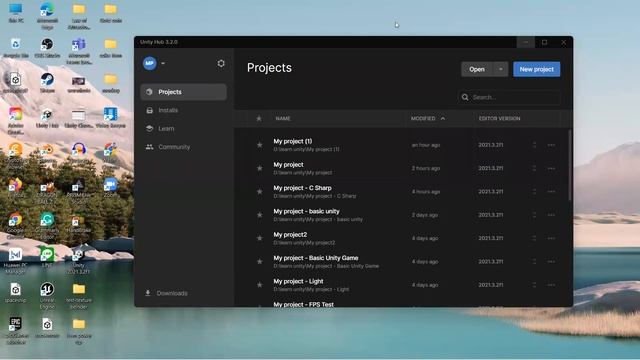Focus the project Search field
The image size is (640, 360).
(x=509, y=97)
